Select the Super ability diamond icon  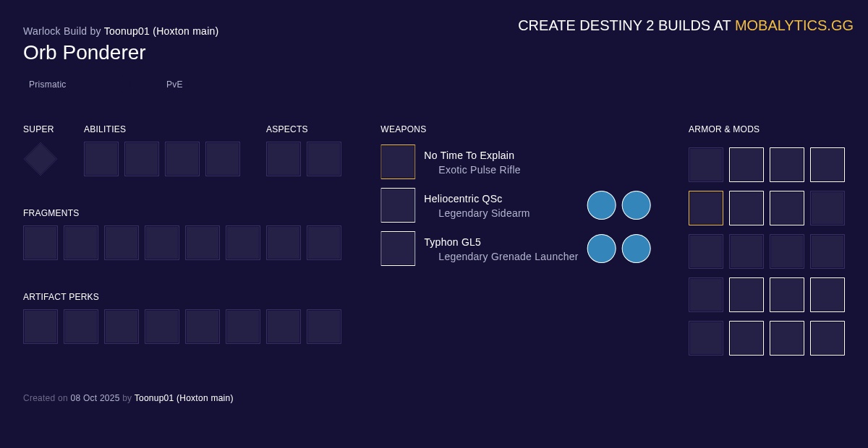40,159
